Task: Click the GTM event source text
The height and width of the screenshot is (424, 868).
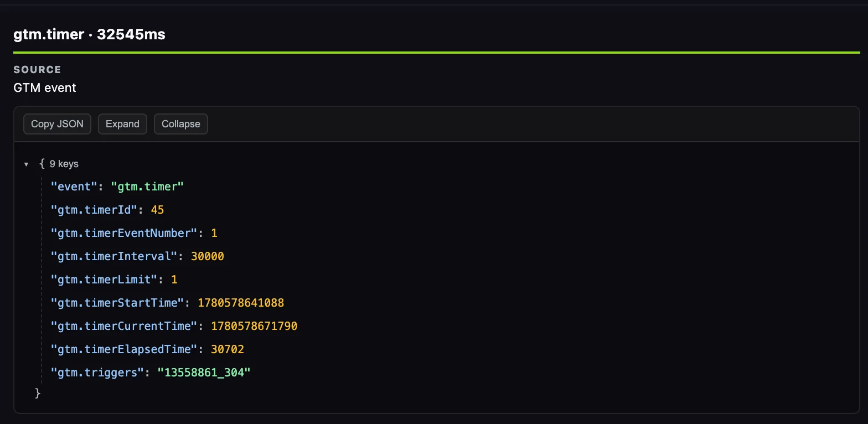Action: pyautogui.click(x=45, y=87)
